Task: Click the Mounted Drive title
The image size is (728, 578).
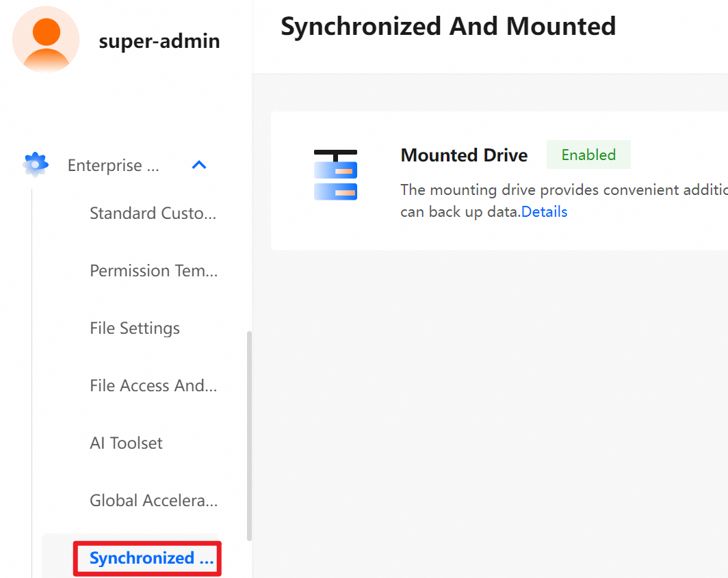Action: (x=464, y=156)
